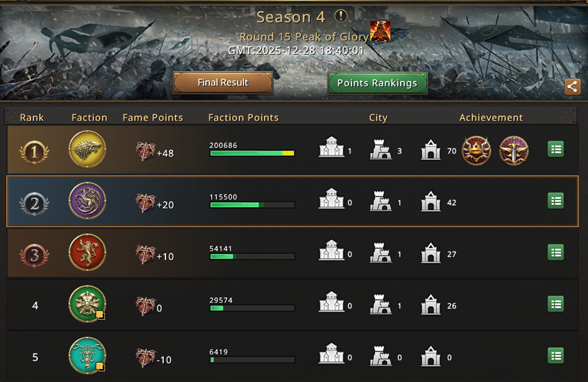Open the details list for rank 3 faction

[556, 252]
